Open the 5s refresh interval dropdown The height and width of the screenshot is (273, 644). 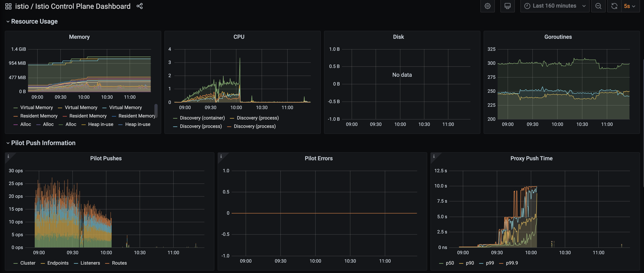(x=630, y=6)
